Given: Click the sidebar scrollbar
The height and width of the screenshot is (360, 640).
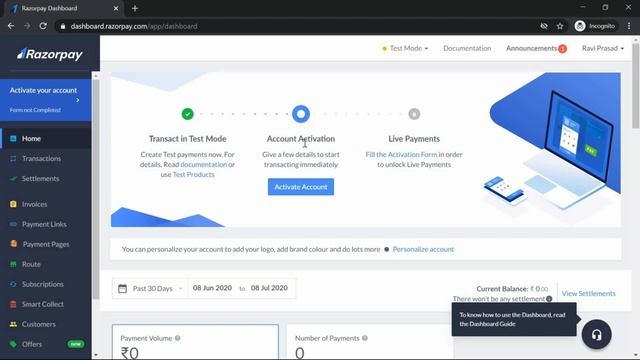Looking at the screenshot, I should pyautogui.click(x=96, y=189).
